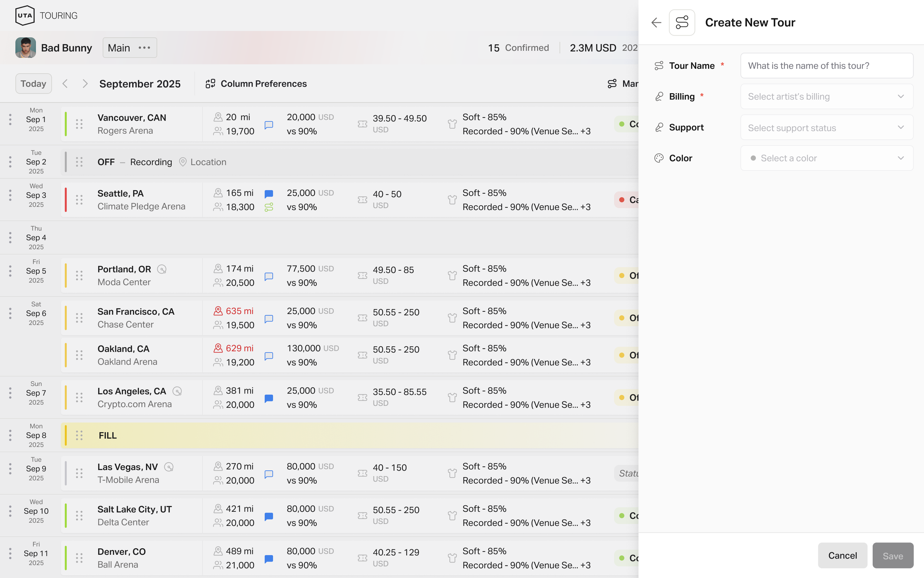Screen dimensions: 924x578
Task: Expand the Select support status dropdown
Action: click(826, 128)
